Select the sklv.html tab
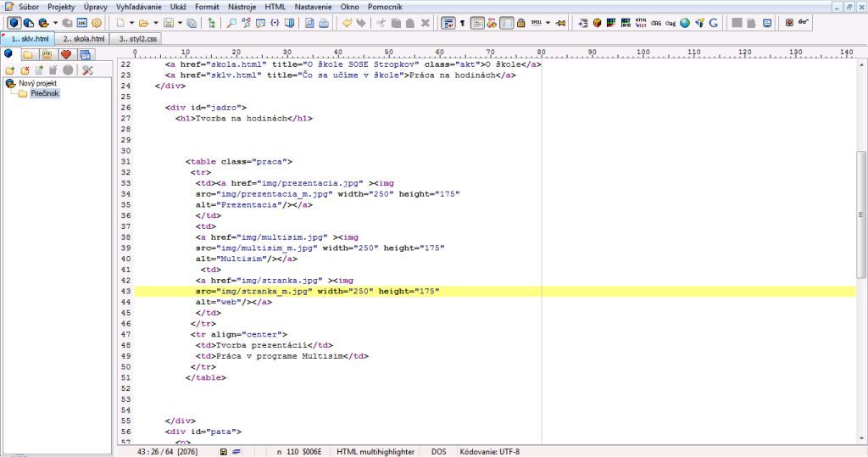Viewport: 868px width, 457px height. tap(28, 39)
